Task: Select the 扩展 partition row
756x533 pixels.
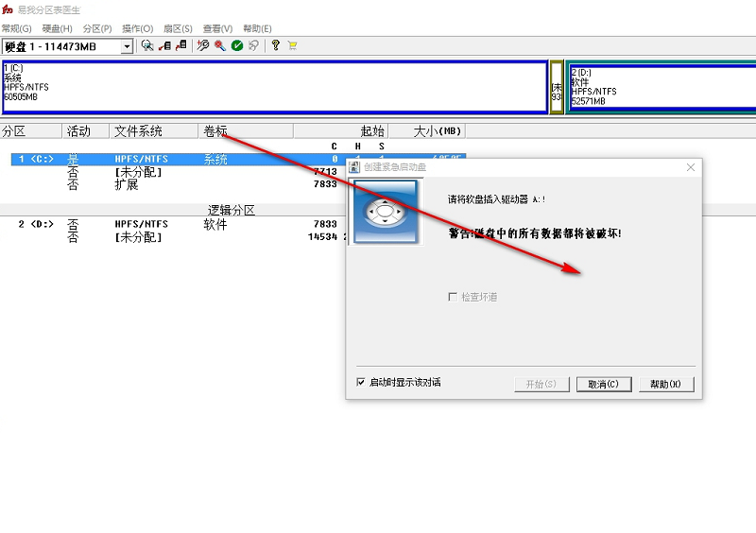Action: (x=179, y=184)
